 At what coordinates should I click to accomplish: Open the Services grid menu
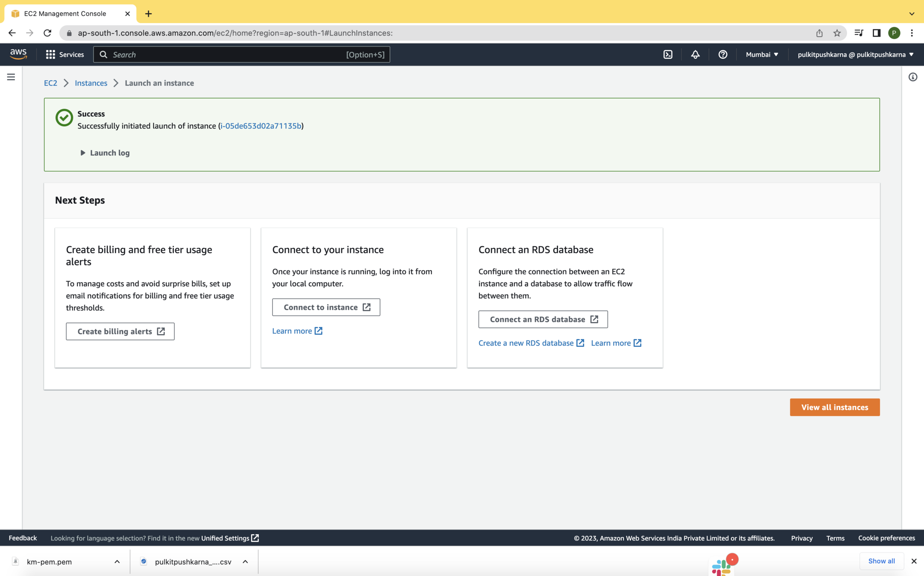(65, 55)
